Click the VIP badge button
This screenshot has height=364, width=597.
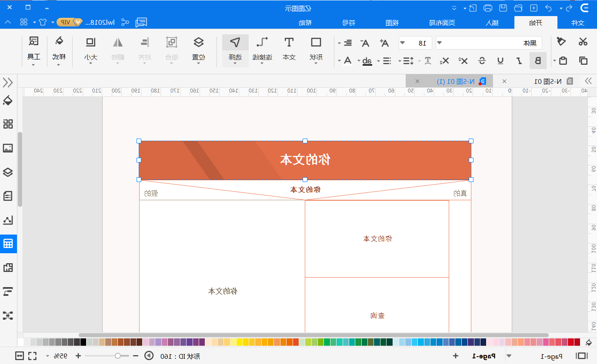pos(70,22)
